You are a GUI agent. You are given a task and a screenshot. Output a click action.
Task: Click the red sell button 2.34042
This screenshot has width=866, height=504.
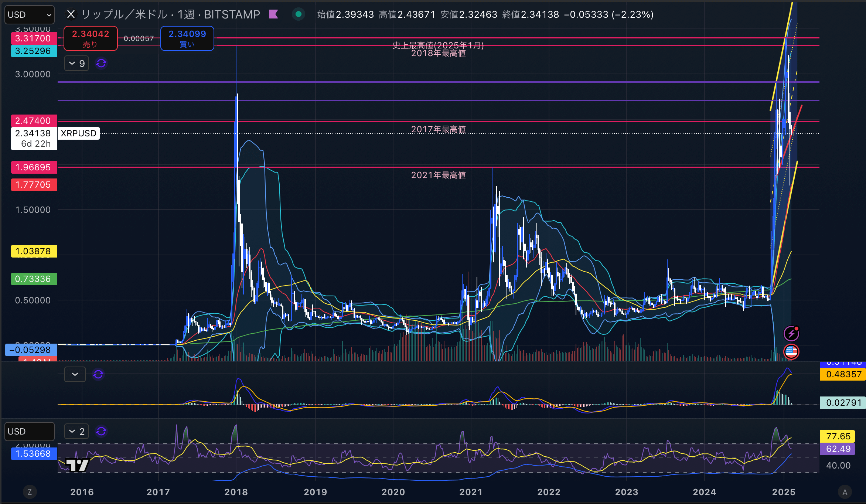click(x=91, y=38)
